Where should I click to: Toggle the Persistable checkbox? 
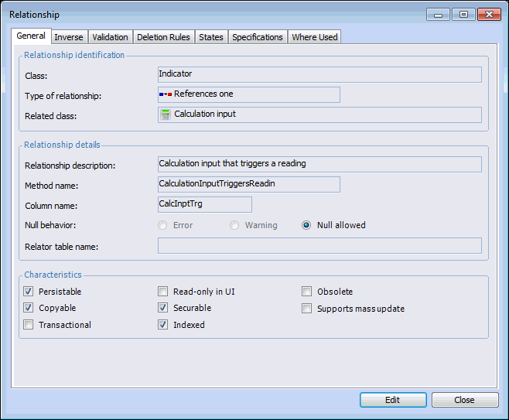[x=29, y=292]
